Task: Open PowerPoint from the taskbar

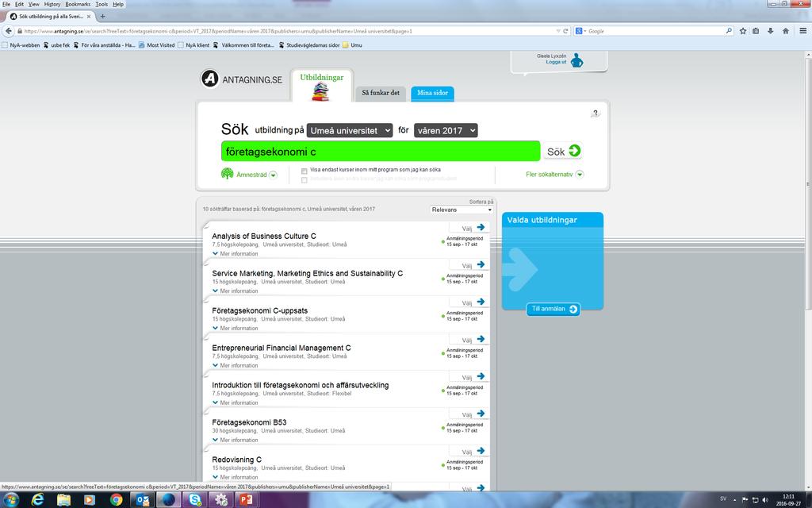Action: click(x=246, y=500)
